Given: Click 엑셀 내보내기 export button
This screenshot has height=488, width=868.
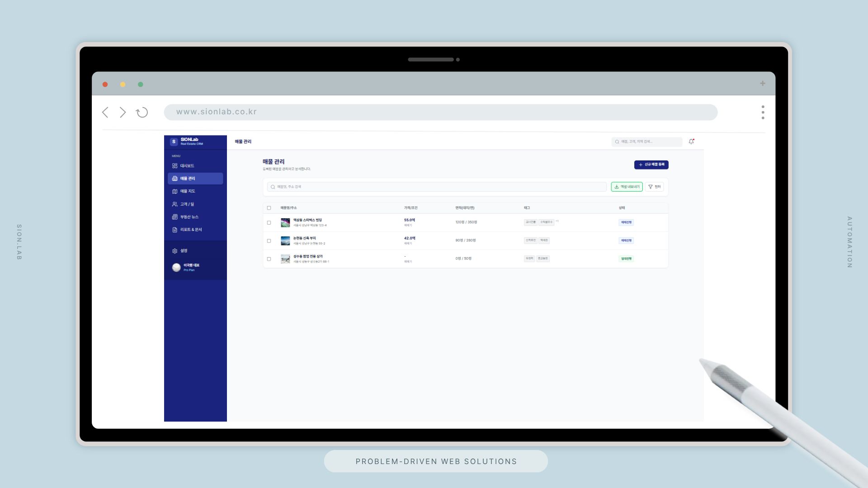Looking at the screenshot, I should click(x=627, y=187).
